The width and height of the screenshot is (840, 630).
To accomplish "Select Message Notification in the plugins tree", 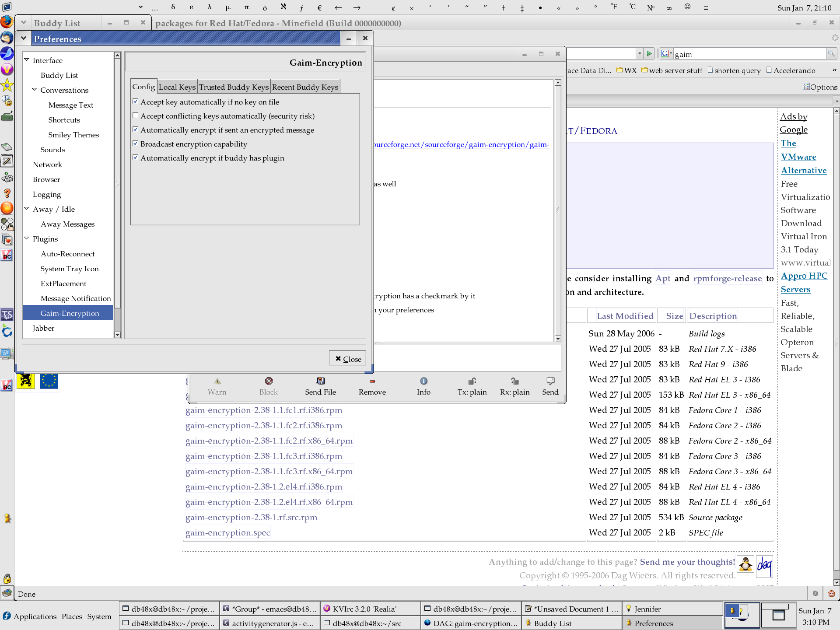I will 76,298.
